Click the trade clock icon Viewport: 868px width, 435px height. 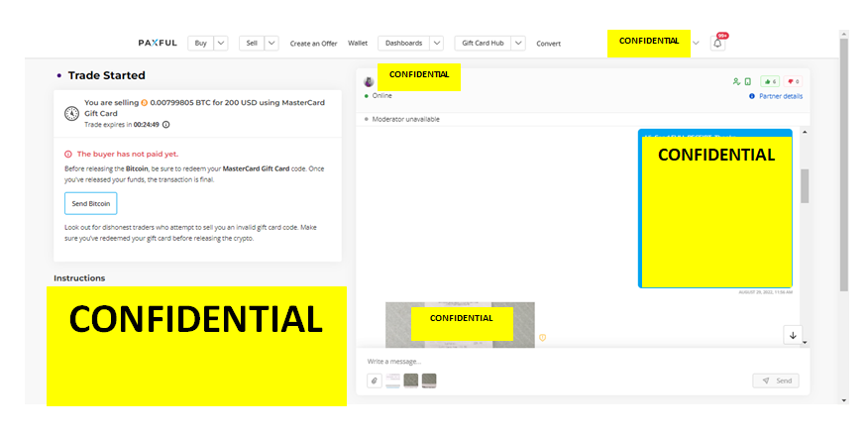point(72,113)
